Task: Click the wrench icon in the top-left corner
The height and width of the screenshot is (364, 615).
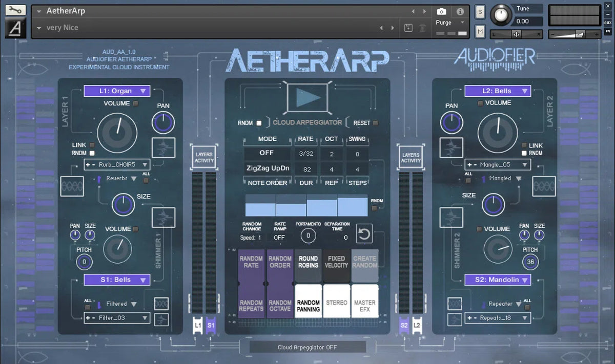Action: (x=14, y=9)
